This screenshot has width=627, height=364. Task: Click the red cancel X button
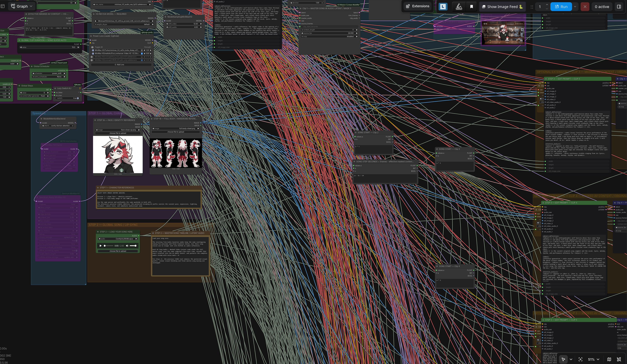(585, 7)
